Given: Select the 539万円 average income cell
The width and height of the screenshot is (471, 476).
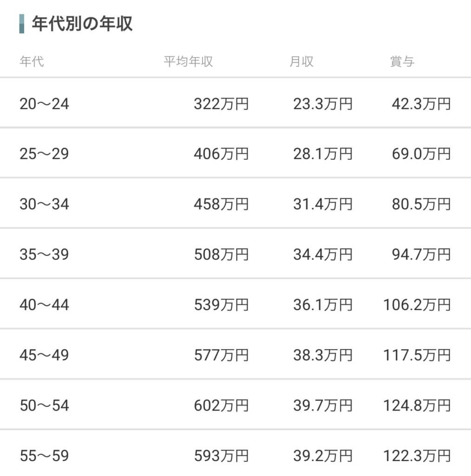Looking at the screenshot, I should pyautogui.click(x=221, y=305).
